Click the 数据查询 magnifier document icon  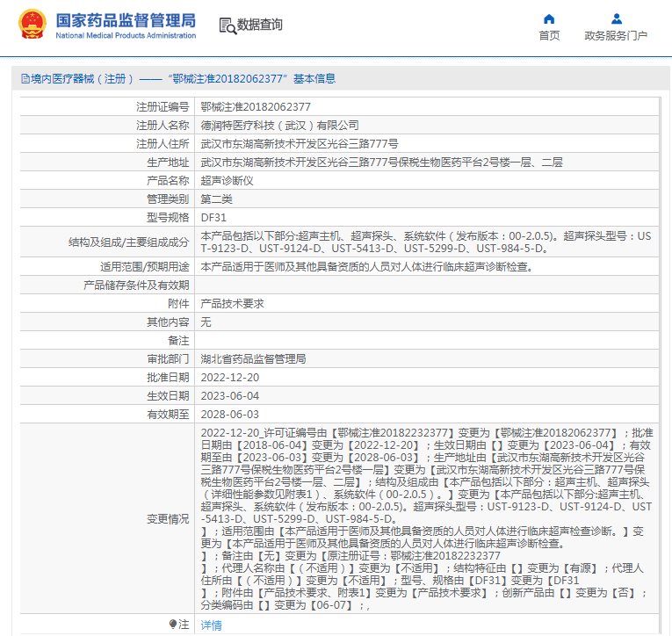(228, 25)
